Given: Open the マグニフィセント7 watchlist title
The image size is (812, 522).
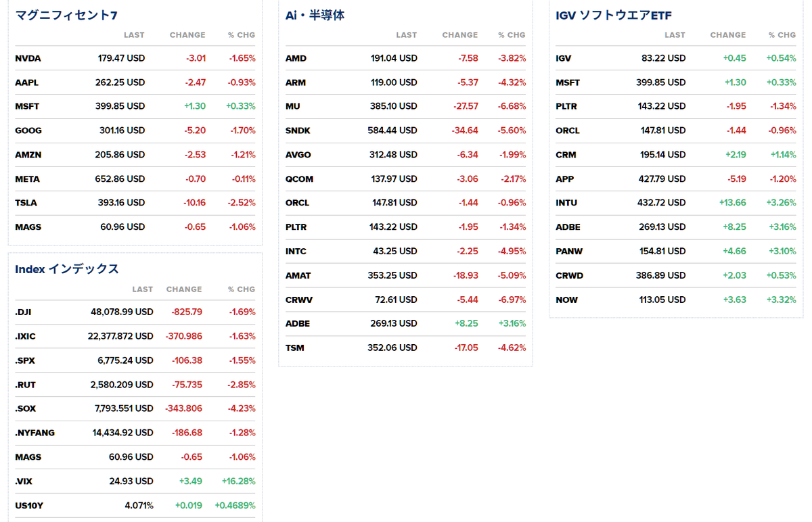Looking at the screenshot, I should click(66, 16).
